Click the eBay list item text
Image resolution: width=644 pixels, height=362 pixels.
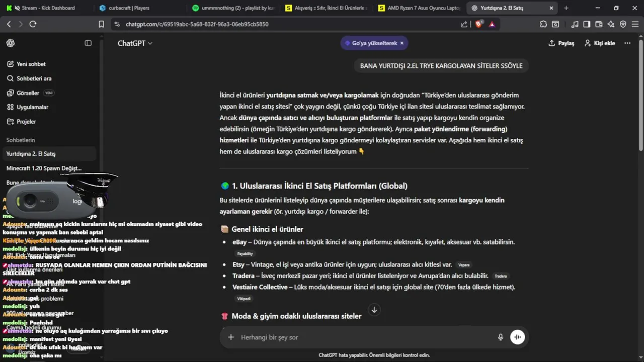tap(373, 242)
